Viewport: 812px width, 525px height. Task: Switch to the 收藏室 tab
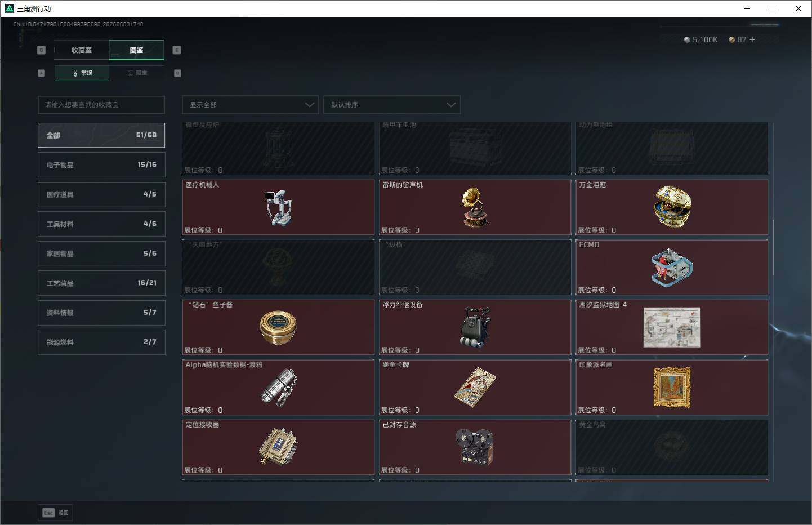82,50
